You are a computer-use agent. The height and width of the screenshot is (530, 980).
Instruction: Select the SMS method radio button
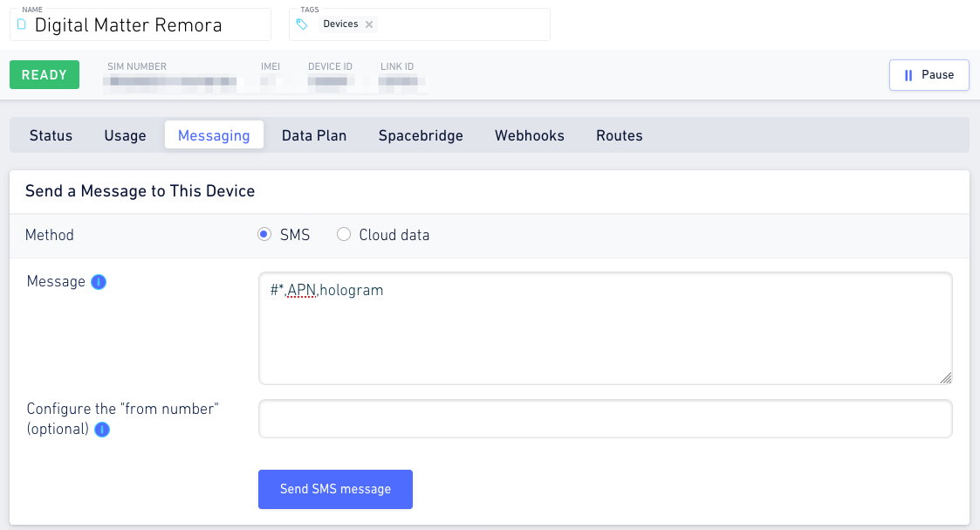[264, 234]
